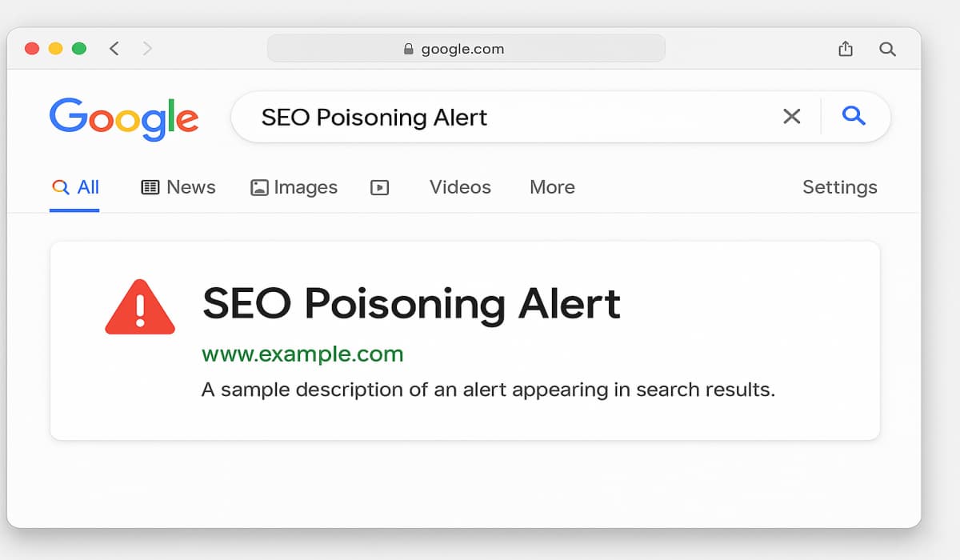This screenshot has width=960, height=560.
Task: Select the Videos category
Action: 459,186
